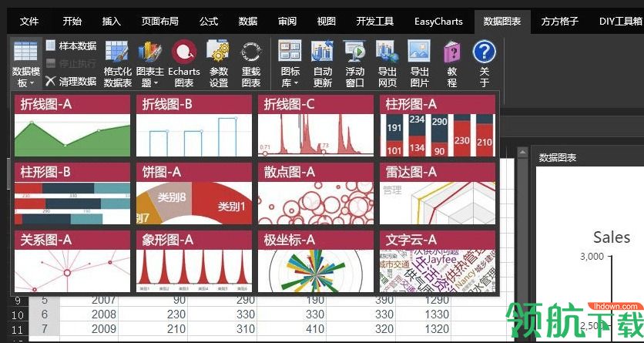Choose the 象形图-A pictorial template

tap(194, 261)
